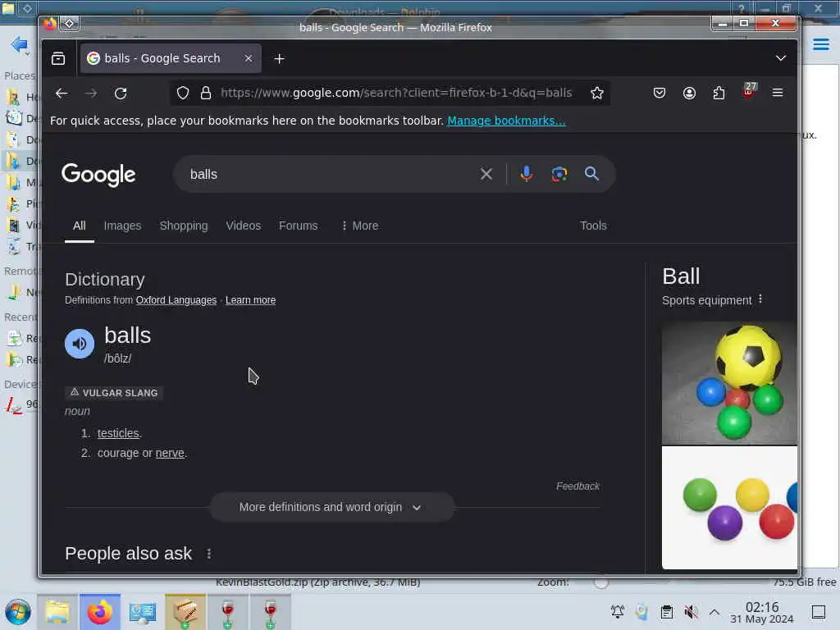This screenshot has height=630, width=840.
Task: Click into the Google search field
Action: [x=332, y=174]
